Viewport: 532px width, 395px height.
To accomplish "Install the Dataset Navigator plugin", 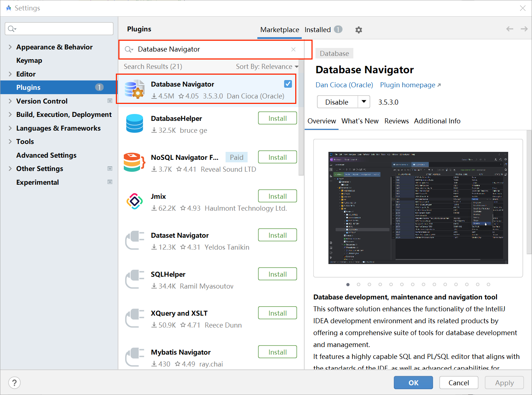I will pyautogui.click(x=278, y=235).
